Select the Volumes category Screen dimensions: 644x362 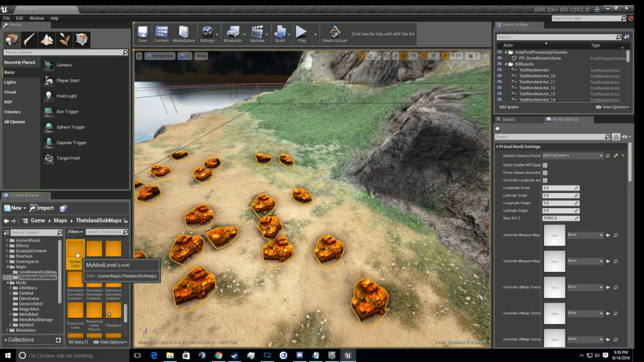(x=13, y=112)
